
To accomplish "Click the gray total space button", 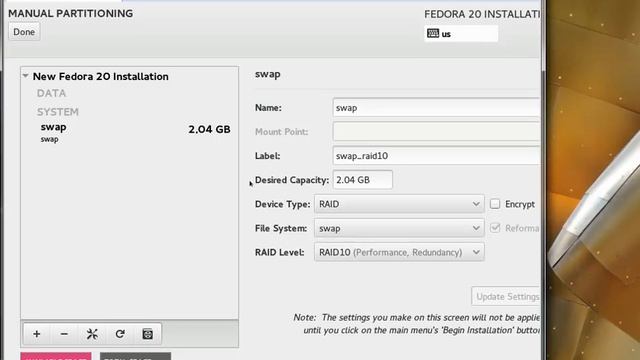I will [136, 356].
